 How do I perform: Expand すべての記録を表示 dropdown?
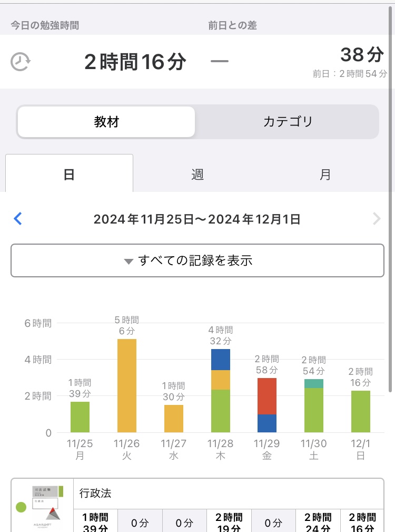[197, 260]
